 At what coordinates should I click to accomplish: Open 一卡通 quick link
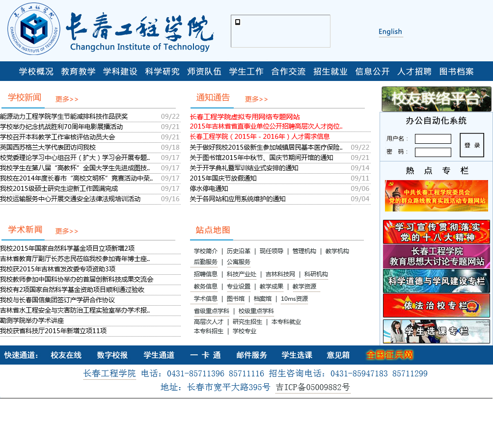(x=205, y=355)
